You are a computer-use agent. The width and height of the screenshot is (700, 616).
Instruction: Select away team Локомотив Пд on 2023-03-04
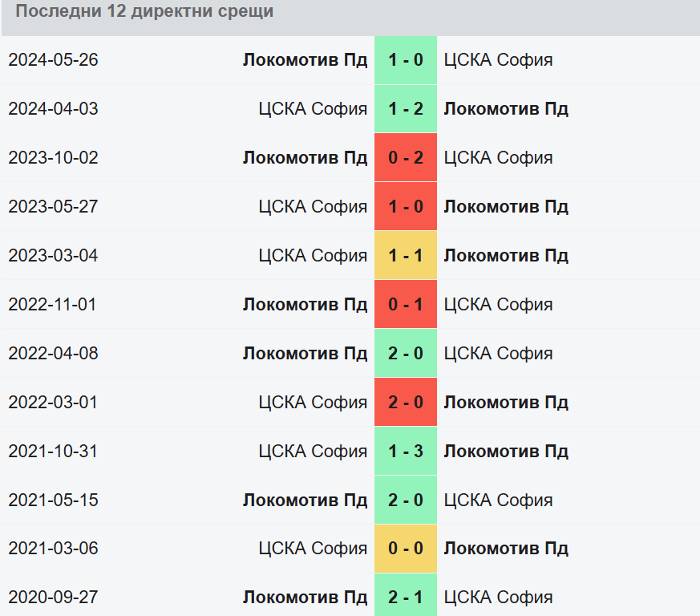pyautogui.click(x=506, y=256)
